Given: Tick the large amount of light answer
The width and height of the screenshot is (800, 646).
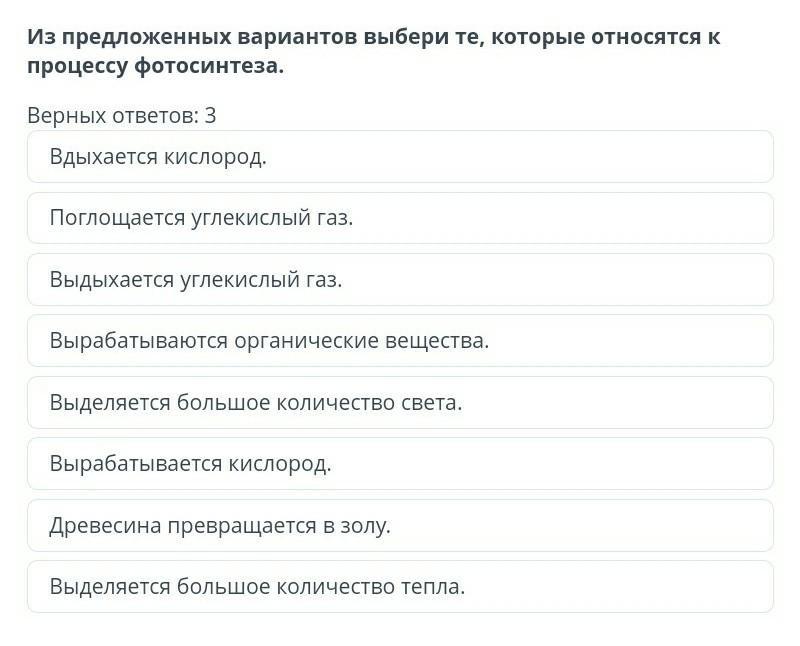Looking at the screenshot, I should click(400, 403).
